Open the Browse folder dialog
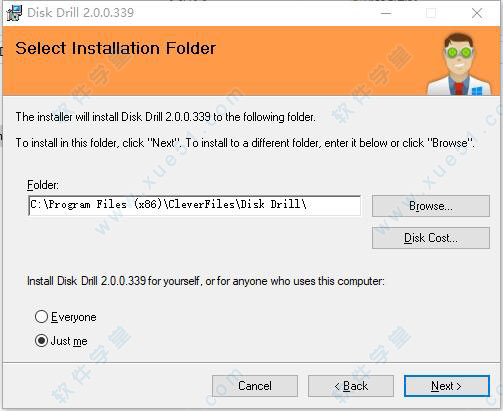503x411 pixels. 431,206
